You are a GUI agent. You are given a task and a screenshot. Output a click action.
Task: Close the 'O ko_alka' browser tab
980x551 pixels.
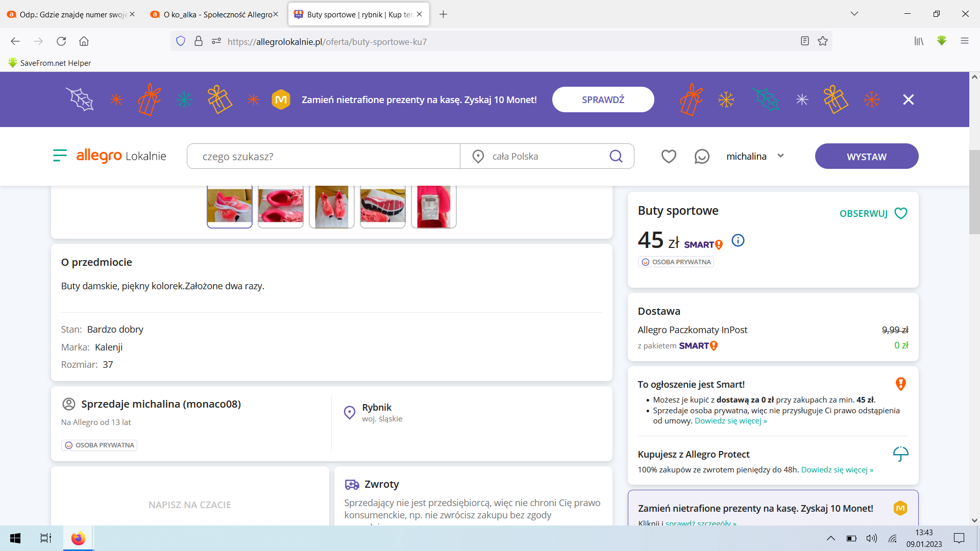[276, 14]
